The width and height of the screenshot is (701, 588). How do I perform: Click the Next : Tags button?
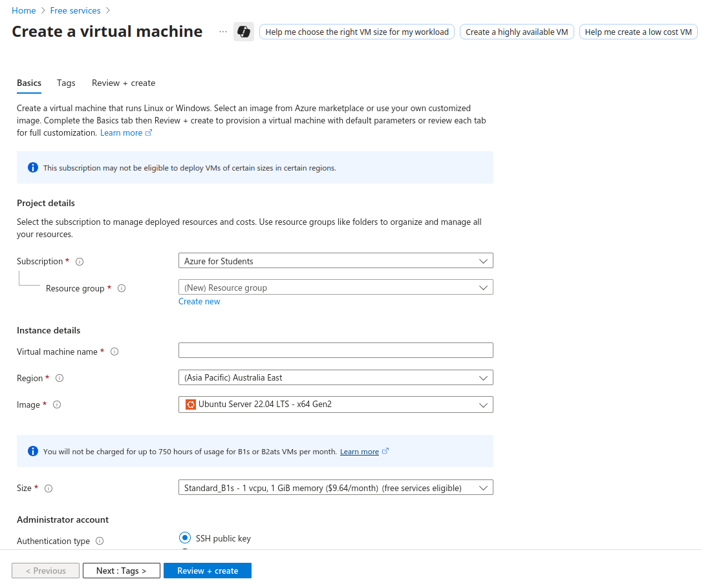(x=121, y=571)
